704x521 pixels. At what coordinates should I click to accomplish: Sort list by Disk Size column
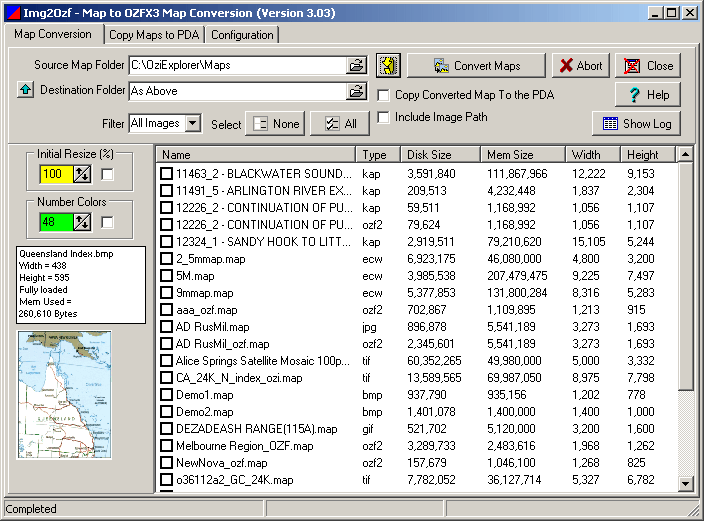coord(440,155)
